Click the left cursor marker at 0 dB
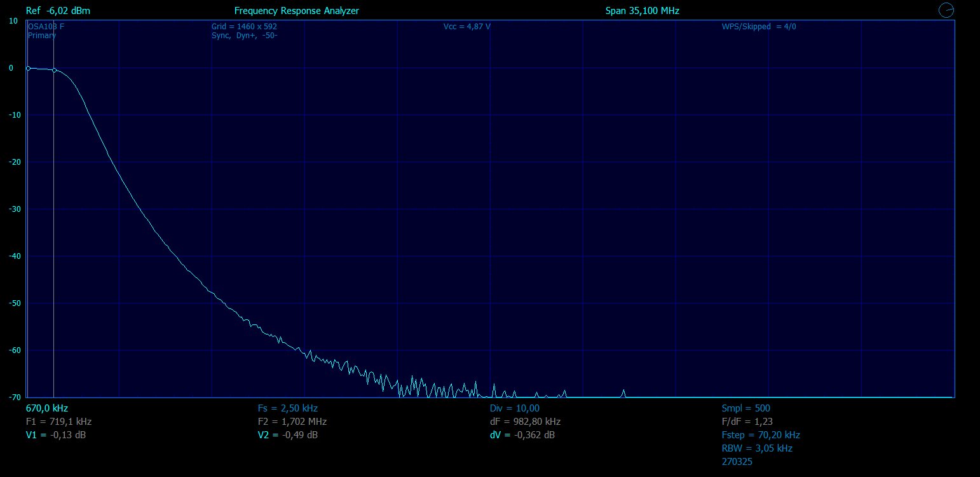 pyautogui.click(x=28, y=68)
